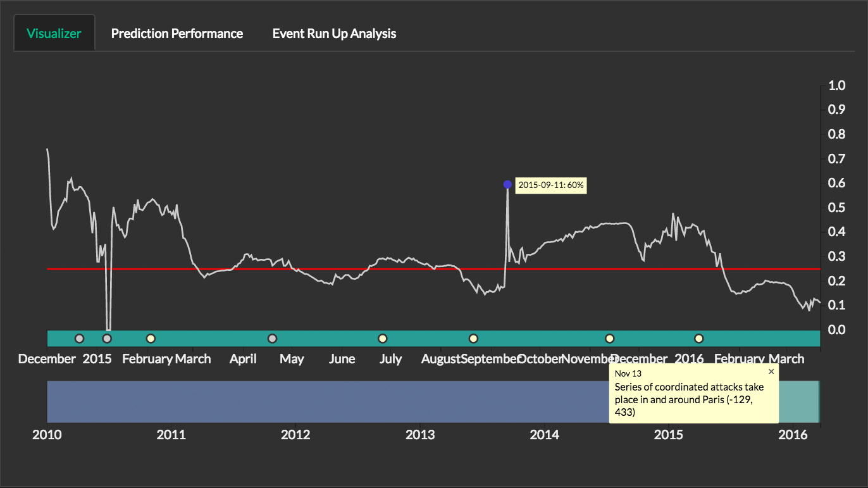868x488 pixels.
Task: Click the Paris attacks event description text
Action: coord(689,399)
